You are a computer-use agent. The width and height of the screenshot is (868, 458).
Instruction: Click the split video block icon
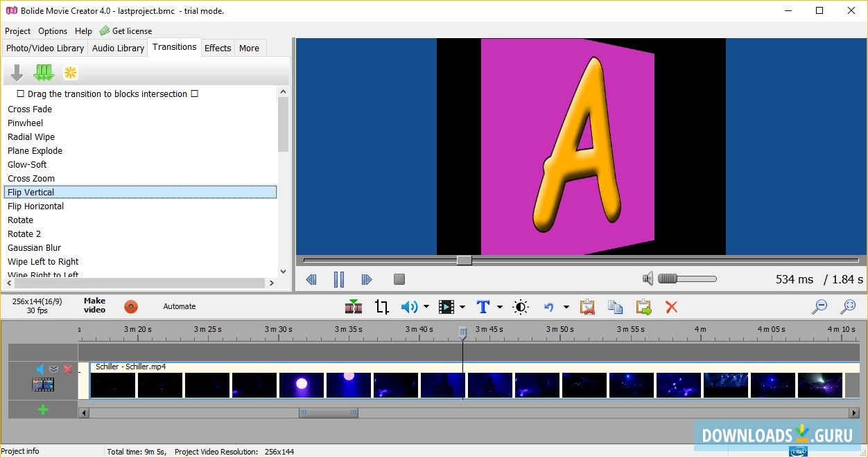pyautogui.click(x=354, y=307)
